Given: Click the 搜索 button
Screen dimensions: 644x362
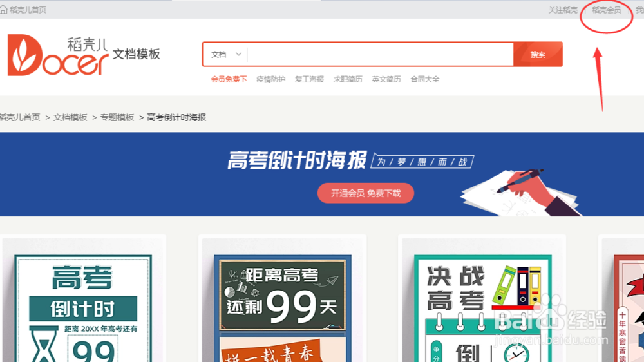Looking at the screenshot, I should point(538,54).
